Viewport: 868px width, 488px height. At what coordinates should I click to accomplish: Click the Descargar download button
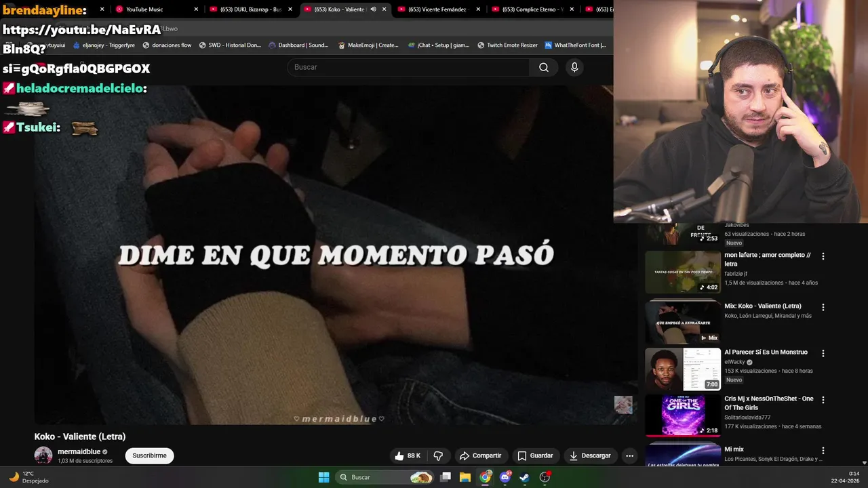click(589, 455)
